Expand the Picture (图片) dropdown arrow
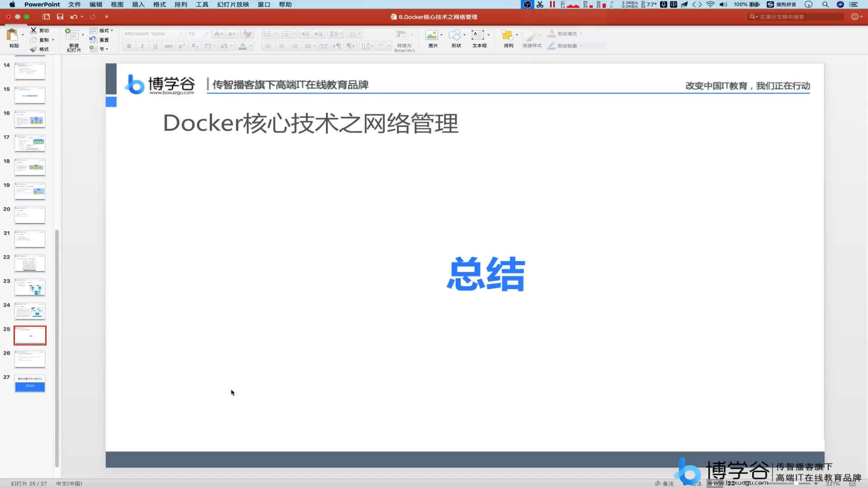The height and width of the screenshot is (488, 868). click(x=441, y=35)
